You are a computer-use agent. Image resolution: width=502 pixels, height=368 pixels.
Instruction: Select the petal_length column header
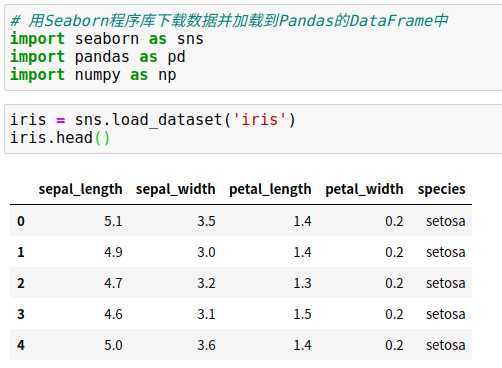(x=270, y=189)
